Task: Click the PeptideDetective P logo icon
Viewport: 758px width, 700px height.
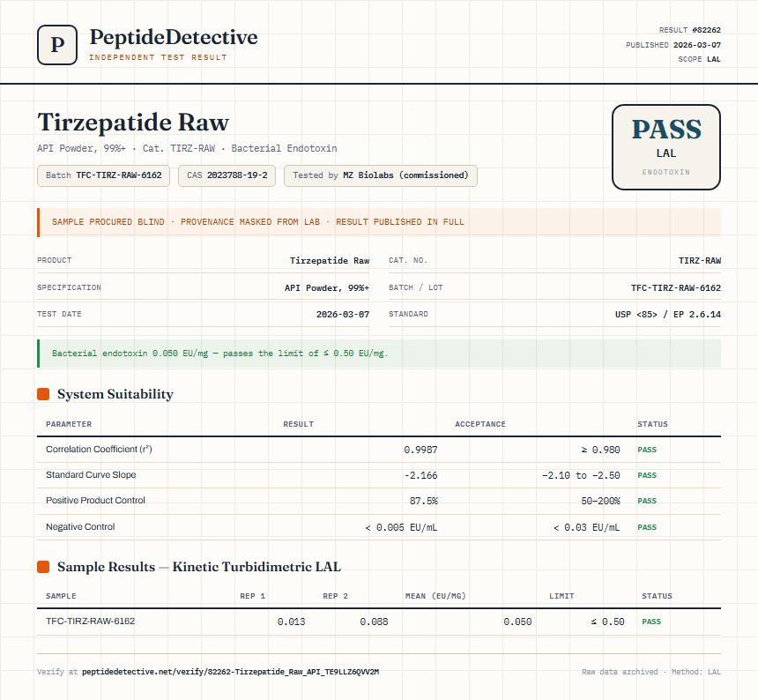Action: pos(57,45)
